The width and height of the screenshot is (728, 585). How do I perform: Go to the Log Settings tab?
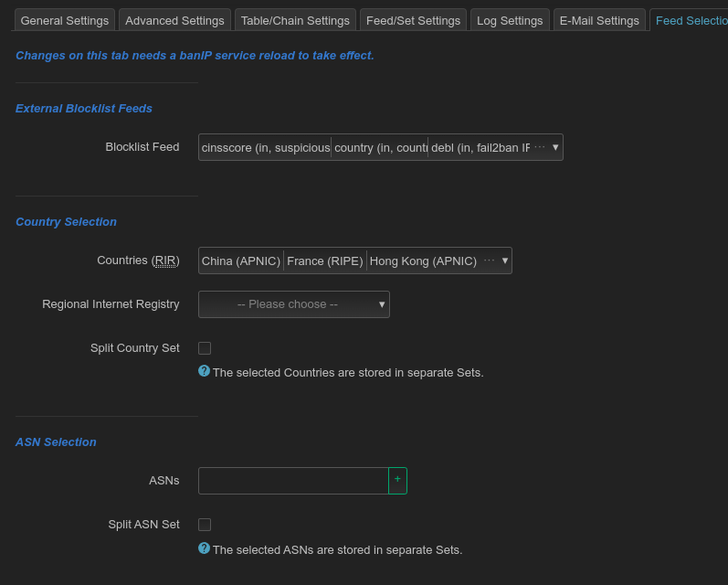[510, 20]
